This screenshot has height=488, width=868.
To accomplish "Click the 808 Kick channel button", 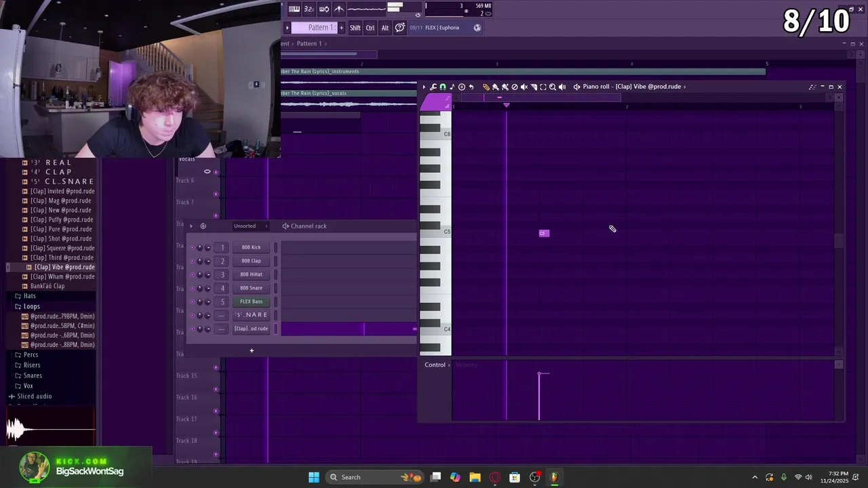I will click(x=251, y=247).
